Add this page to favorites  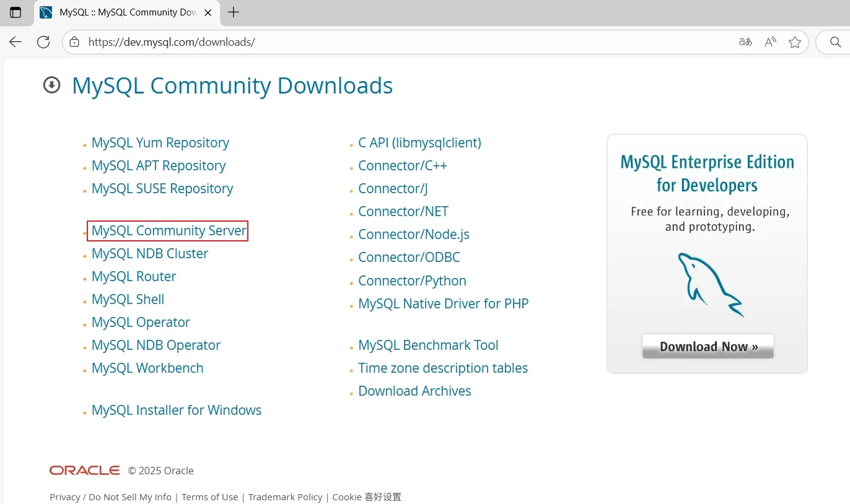pos(795,42)
